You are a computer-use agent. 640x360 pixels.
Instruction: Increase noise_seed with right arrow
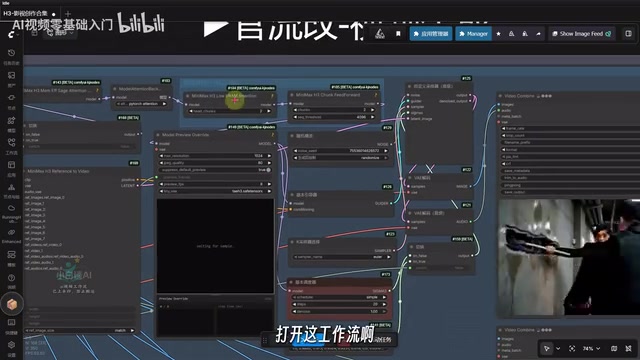[386, 151]
